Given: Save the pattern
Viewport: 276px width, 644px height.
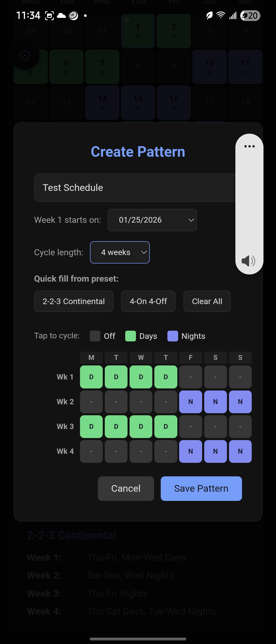Looking at the screenshot, I should click(x=201, y=488).
